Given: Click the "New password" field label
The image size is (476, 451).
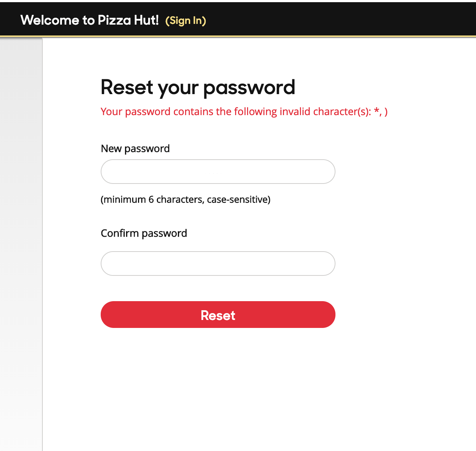Looking at the screenshot, I should tap(135, 148).
